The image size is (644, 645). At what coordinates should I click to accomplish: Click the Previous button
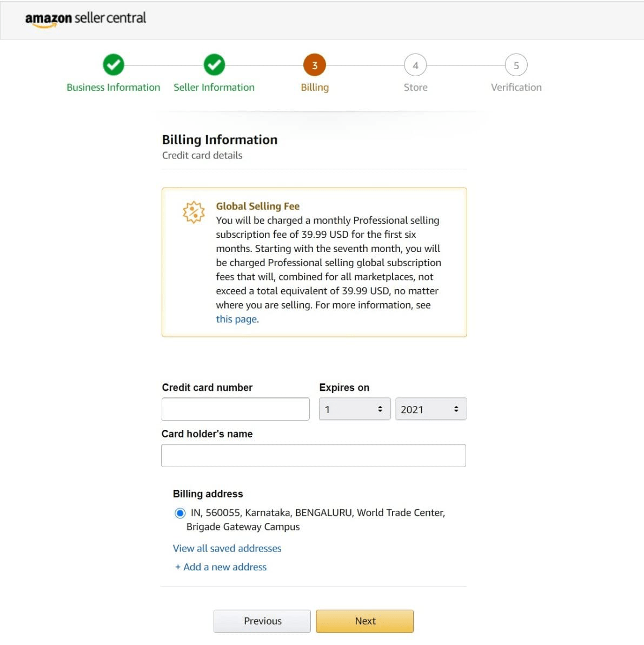point(262,621)
